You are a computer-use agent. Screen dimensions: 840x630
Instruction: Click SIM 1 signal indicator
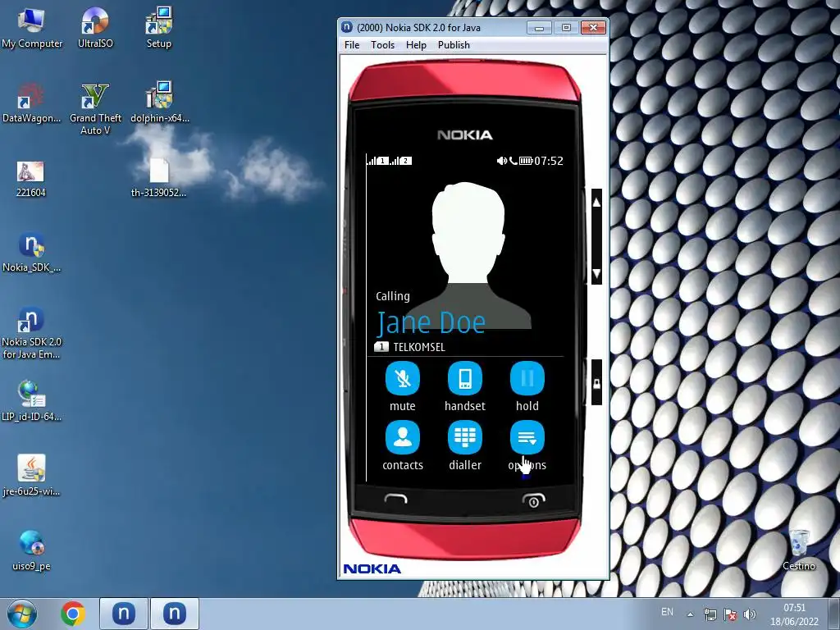378,160
